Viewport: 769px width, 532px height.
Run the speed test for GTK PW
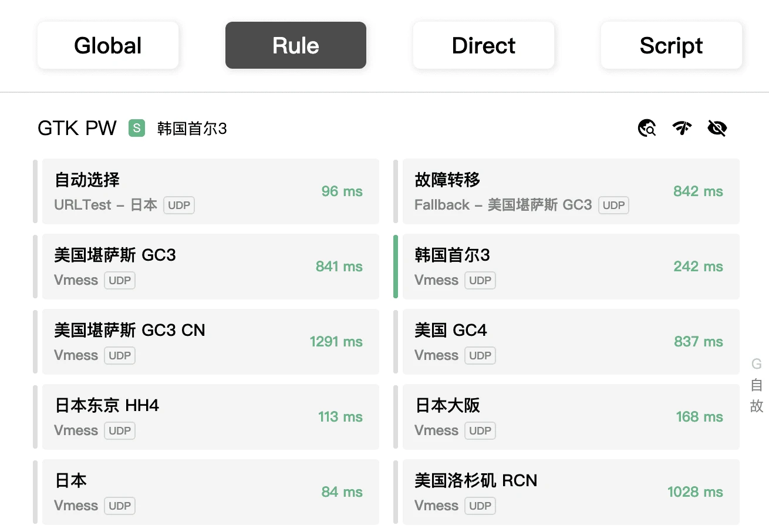point(682,128)
